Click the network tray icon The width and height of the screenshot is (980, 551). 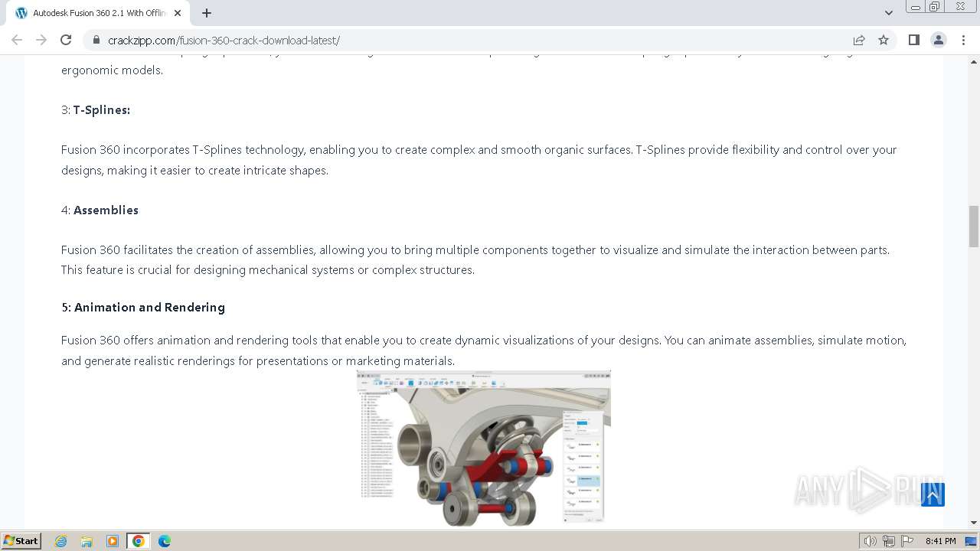(888, 541)
